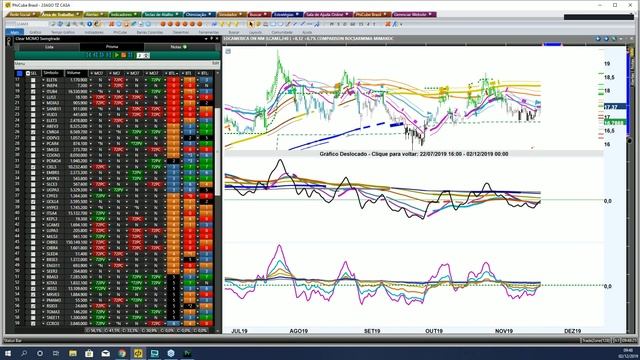Switch to PhiCube app in taskbar
Screen dimensions: 640x360
138,353
